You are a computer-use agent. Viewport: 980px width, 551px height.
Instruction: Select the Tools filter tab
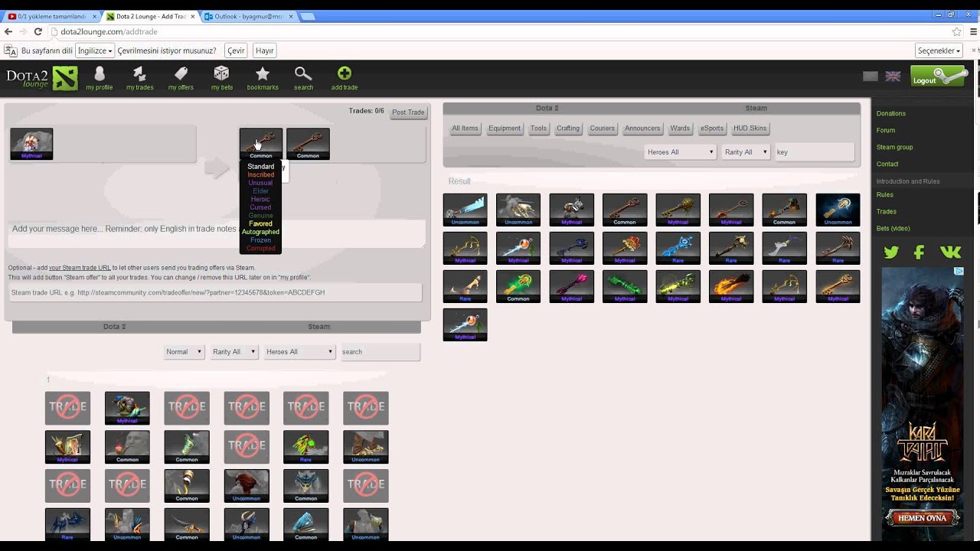coord(539,129)
